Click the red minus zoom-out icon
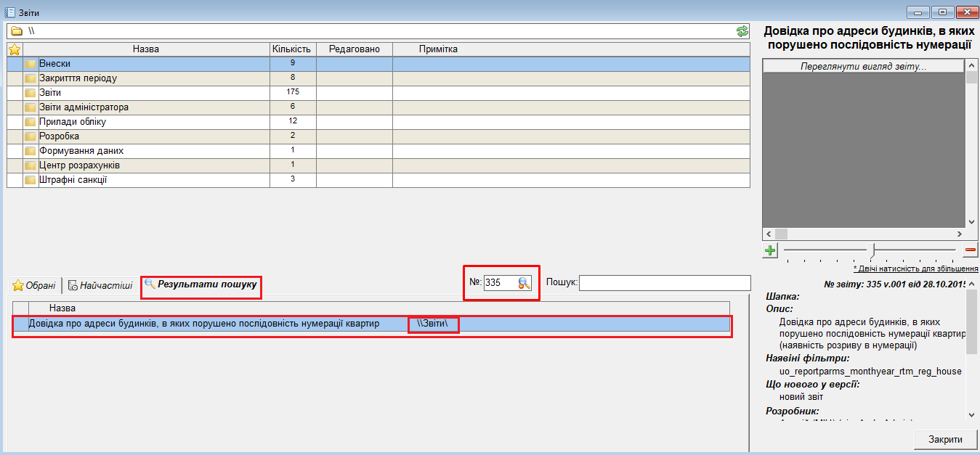Viewport: 980px width, 455px height. click(x=970, y=250)
